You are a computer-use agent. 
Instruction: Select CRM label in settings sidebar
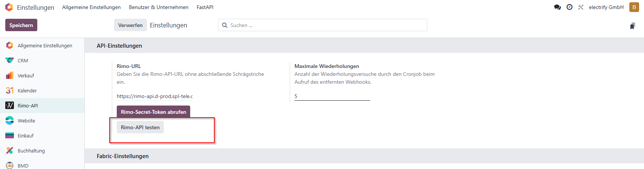pos(23,60)
